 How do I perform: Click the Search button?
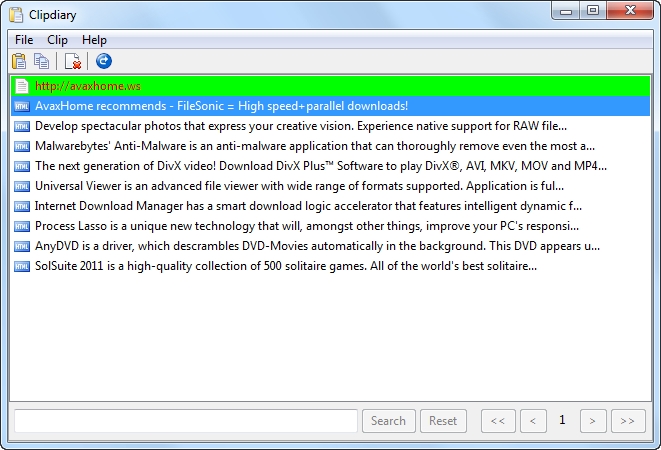click(x=388, y=421)
